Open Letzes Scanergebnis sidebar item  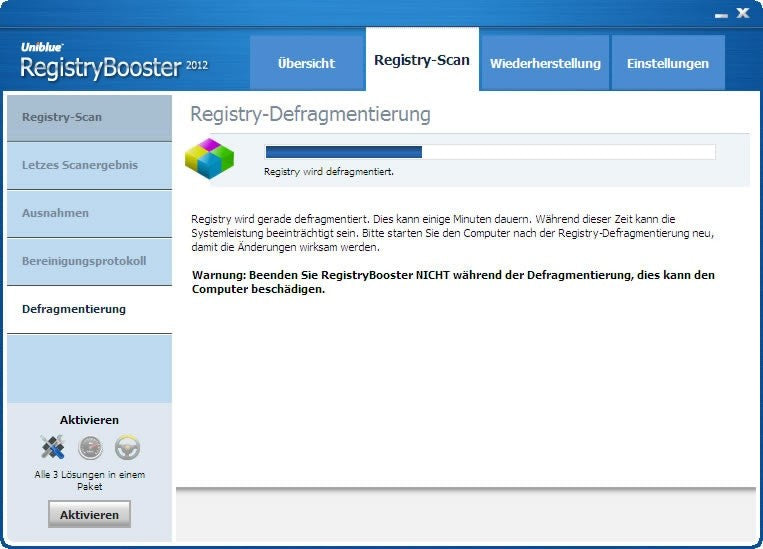tap(90, 165)
